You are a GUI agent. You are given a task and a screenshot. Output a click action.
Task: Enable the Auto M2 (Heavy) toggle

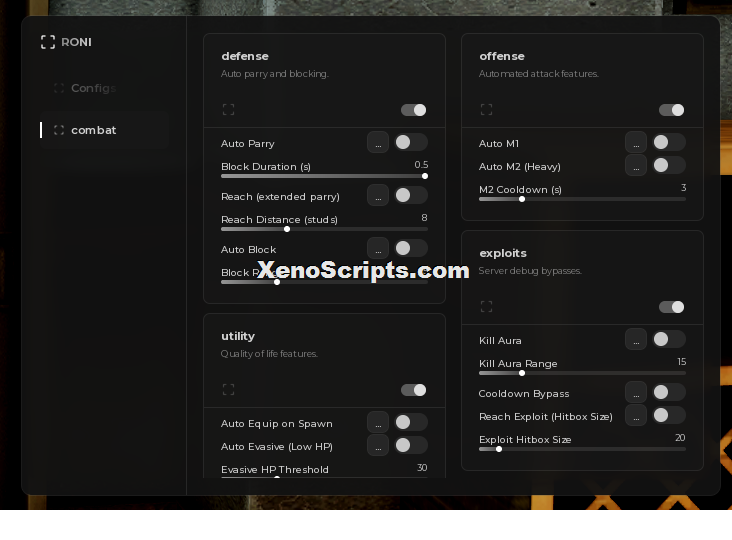[669, 165]
